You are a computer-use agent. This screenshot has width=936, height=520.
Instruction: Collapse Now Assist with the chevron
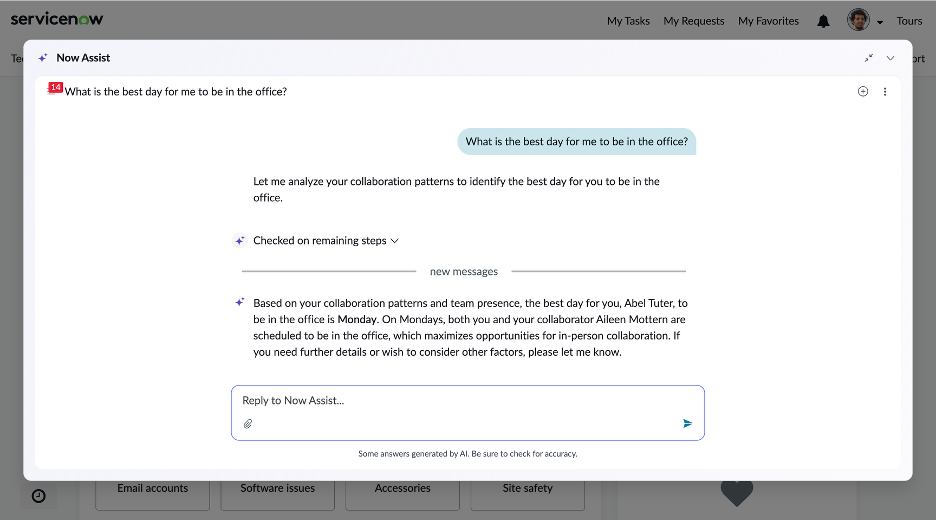click(890, 58)
